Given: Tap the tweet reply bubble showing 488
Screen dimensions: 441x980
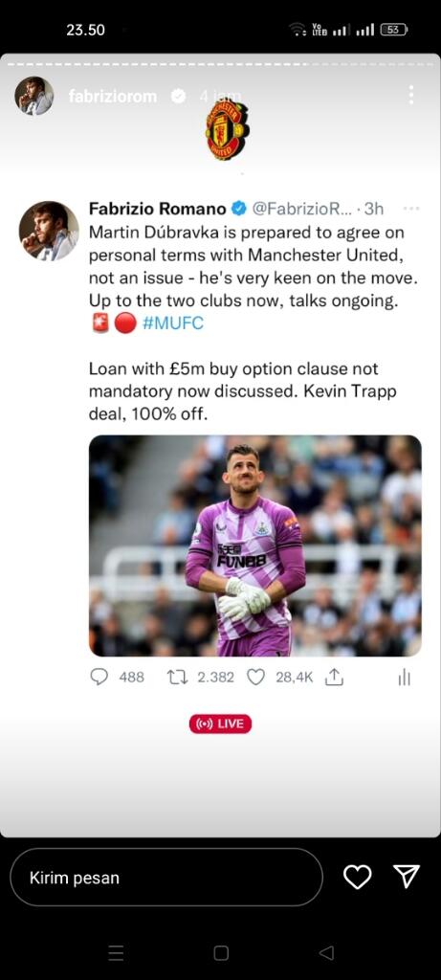Looking at the screenshot, I should 117,678.
